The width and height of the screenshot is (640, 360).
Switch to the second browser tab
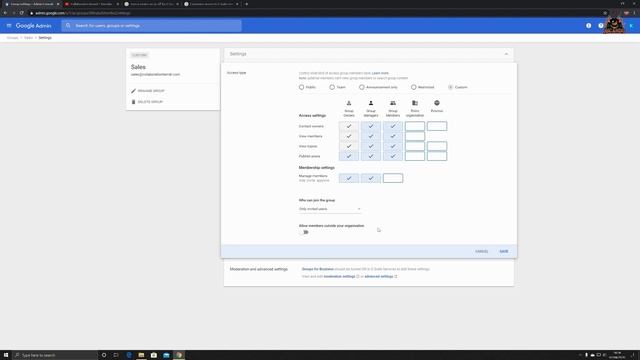[91, 4]
